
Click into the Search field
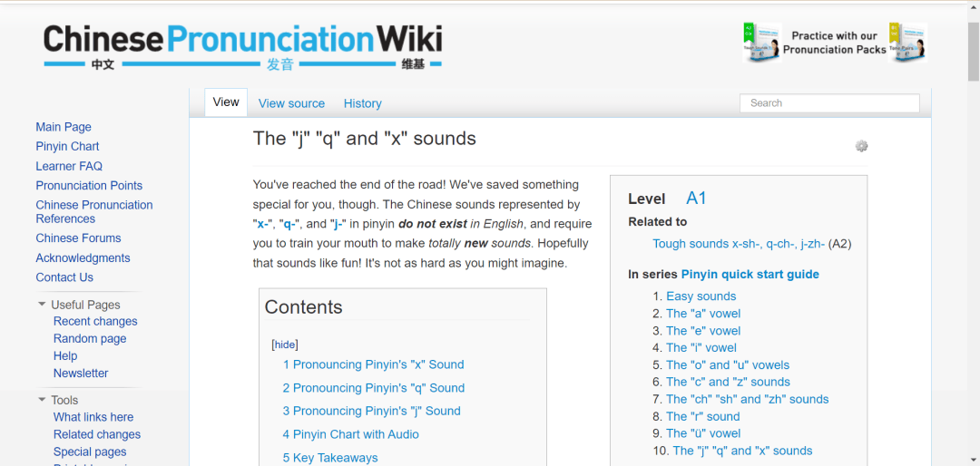tap(828, 103)
